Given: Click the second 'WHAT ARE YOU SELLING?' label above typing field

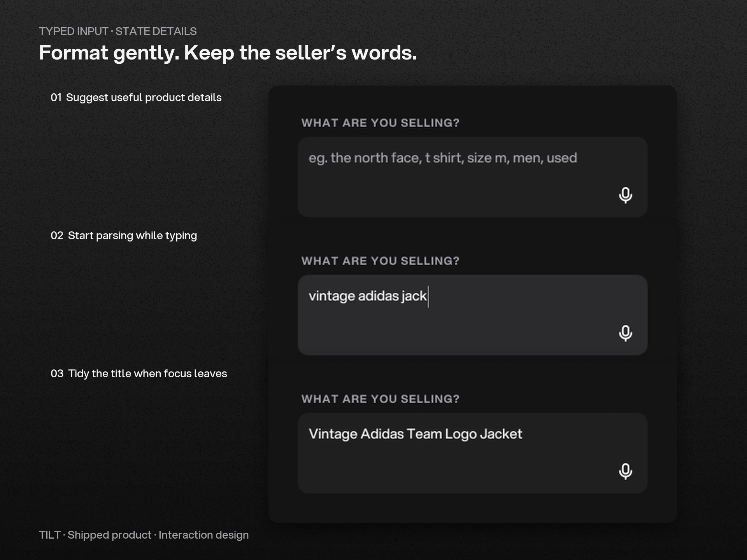Looking at the screenshot, I should (x=380, y=261).
